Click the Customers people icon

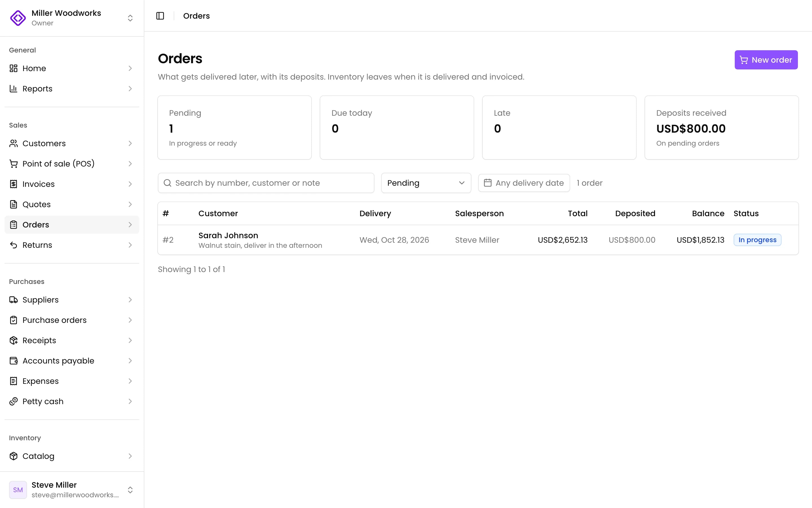14,143
